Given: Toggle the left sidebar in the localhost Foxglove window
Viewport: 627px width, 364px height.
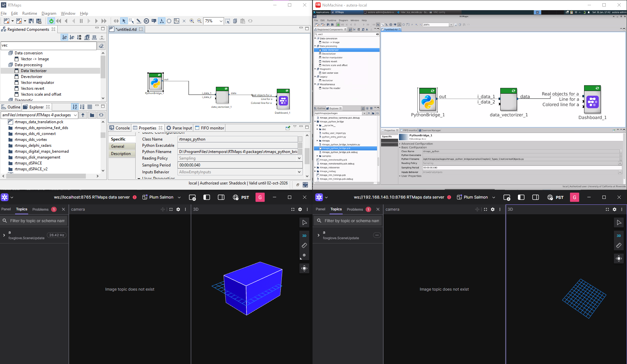Looking at the screenshot, I should coord(207,197).
